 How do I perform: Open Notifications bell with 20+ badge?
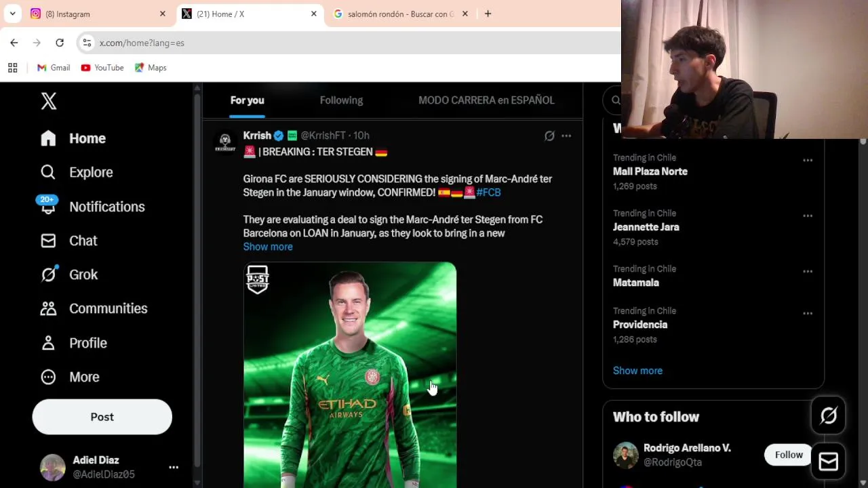point(47,205)
